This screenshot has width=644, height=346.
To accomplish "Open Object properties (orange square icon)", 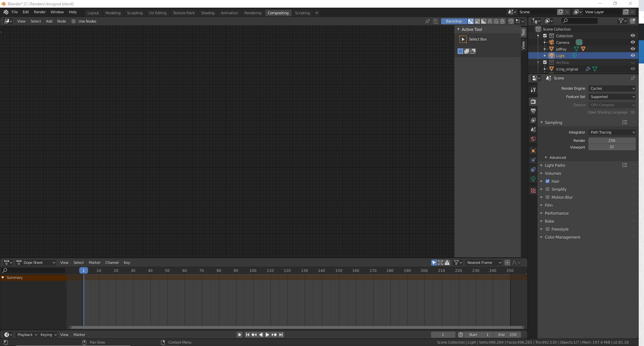I will pyautogui.click(x=533, y=151).
